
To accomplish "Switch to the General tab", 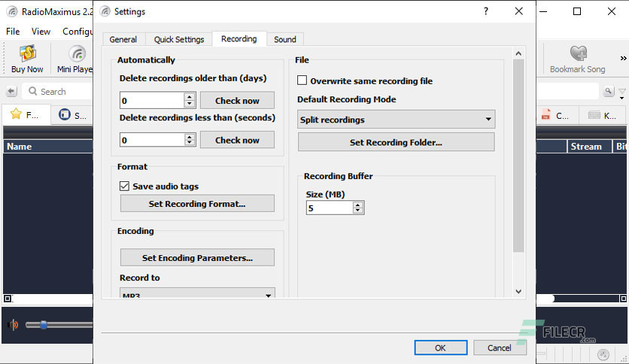I will pyautogui.click(x=123, y=39).
